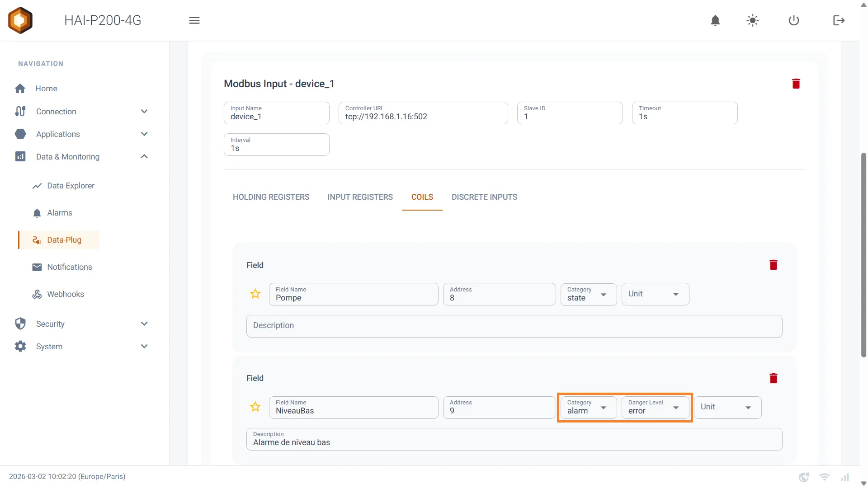Click the logout icon
868x488 pixels.
coord(839,20)
